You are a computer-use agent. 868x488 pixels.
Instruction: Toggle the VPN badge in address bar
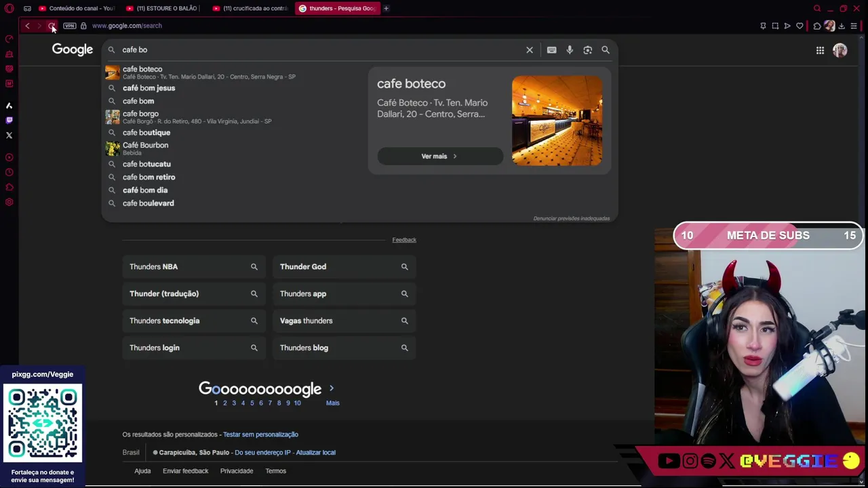point(70,26)
